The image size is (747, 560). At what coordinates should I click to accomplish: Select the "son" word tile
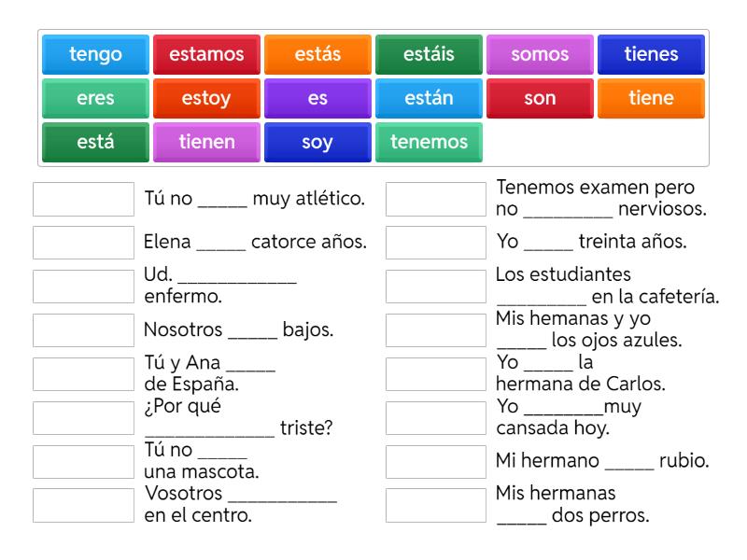tap(541, 98)
